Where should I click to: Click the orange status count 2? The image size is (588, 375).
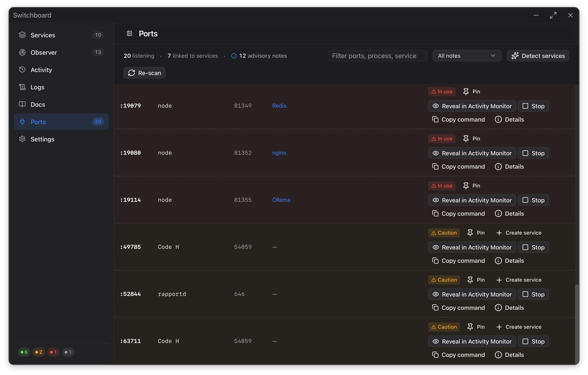coord(39,352)
